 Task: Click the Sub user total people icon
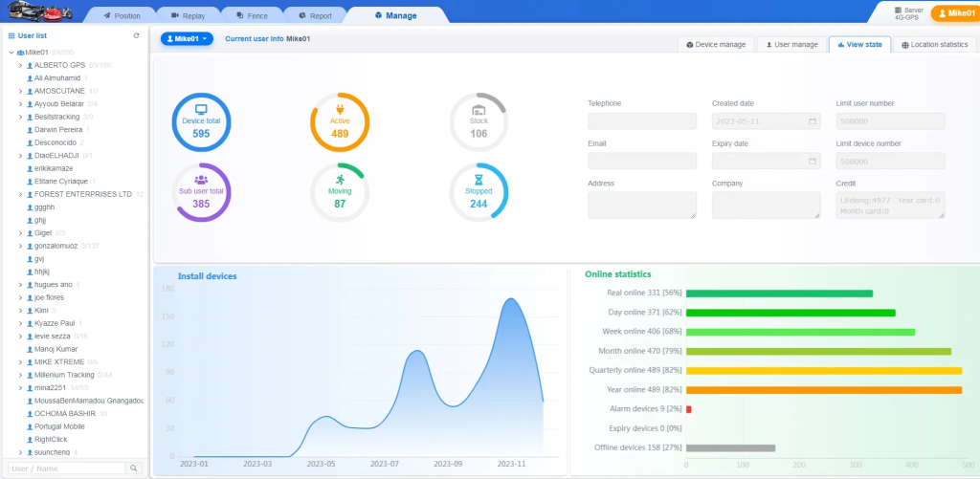pyautogui.click(x=201, y=180)
